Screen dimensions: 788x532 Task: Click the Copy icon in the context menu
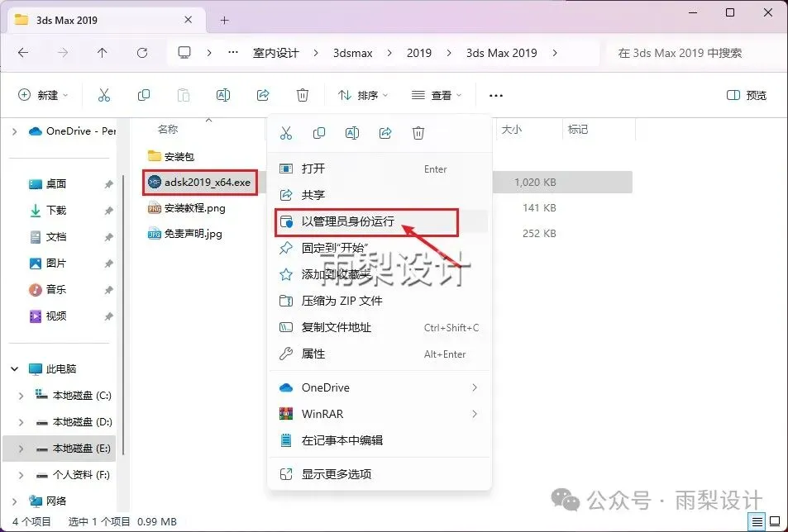point(319,133)
